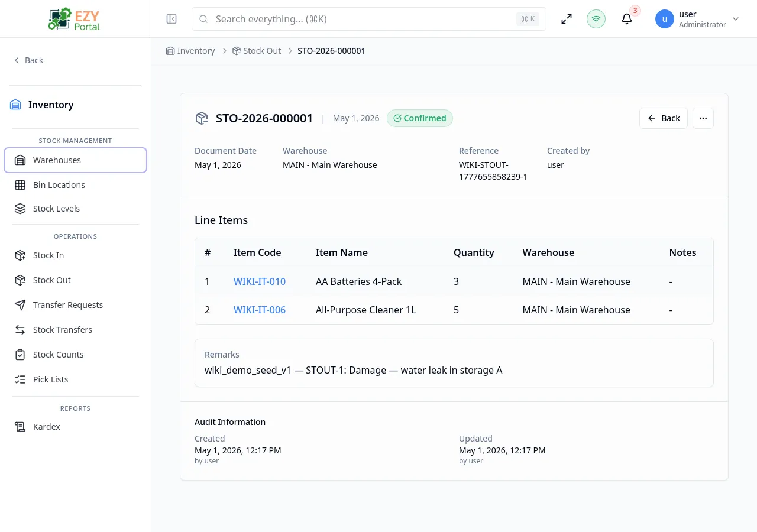Focus the Search everything field

tap(369, 19)
